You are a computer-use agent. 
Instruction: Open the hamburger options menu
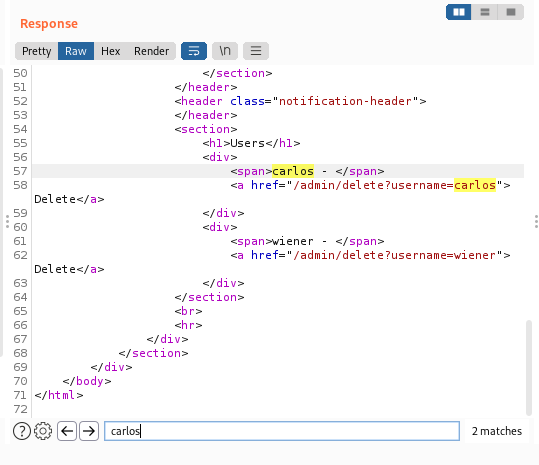[x=256, y=51]
